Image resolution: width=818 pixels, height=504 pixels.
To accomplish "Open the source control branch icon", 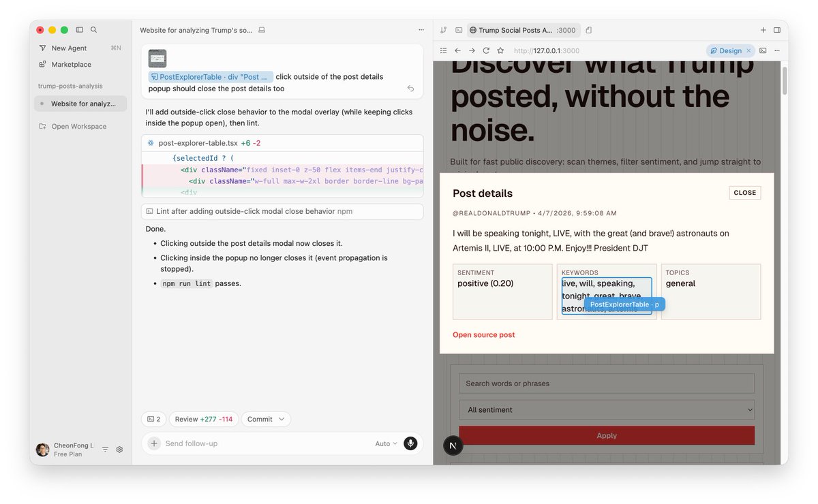I will [x=444, y=30].
